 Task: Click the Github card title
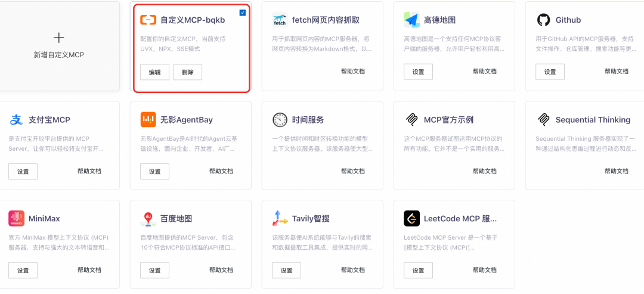coord(568,20)
